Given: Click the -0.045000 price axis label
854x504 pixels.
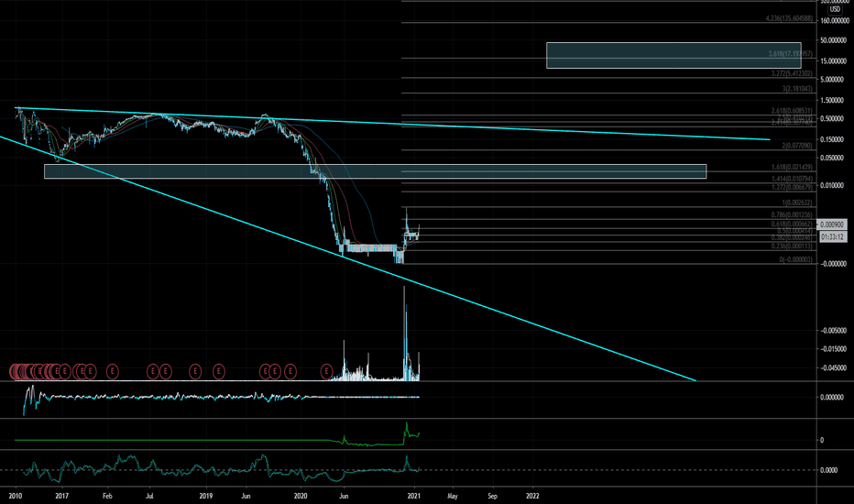Looking at the screenshot, I should [833, 367].
